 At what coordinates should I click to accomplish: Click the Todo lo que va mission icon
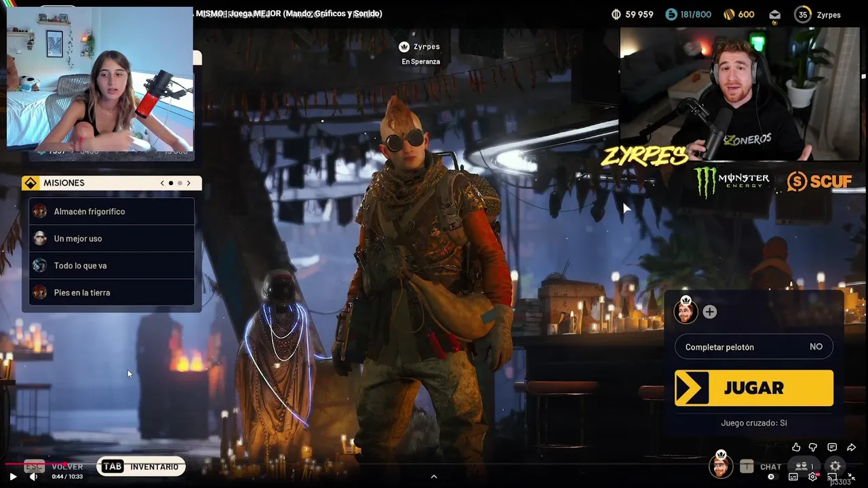tap(40, 266)
